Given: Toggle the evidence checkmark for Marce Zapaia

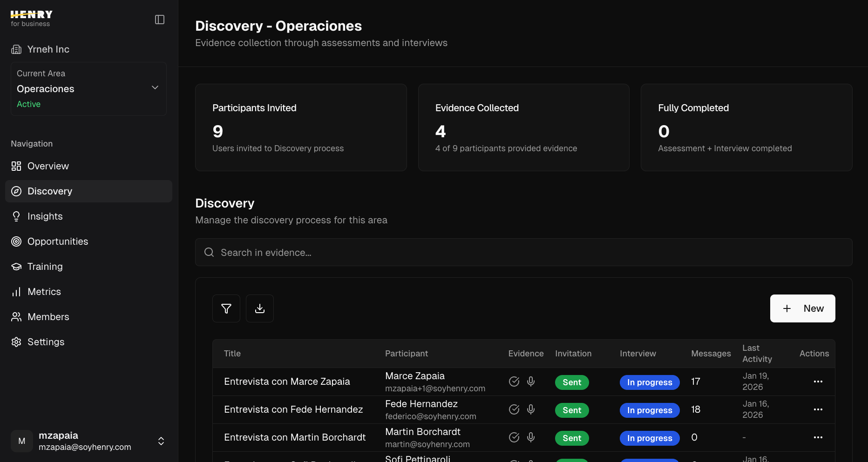Looking at the screenshot, I should click(x=514, y=382).
